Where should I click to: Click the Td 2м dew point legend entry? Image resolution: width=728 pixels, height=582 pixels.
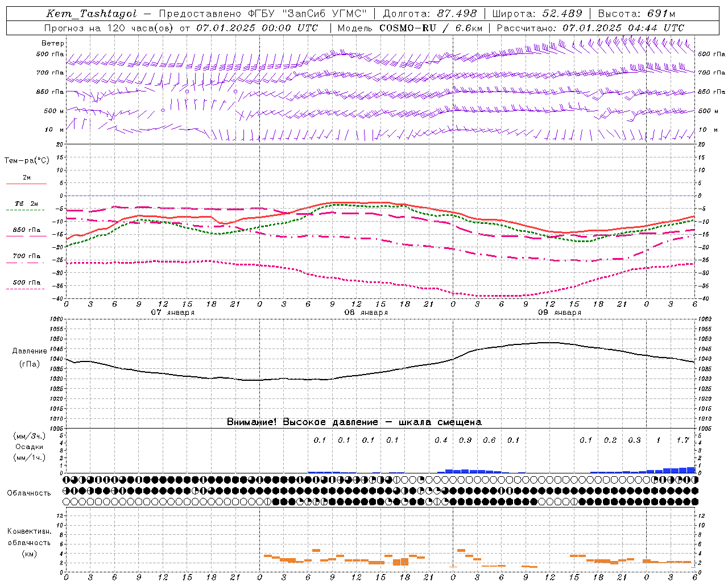(27, 203)
